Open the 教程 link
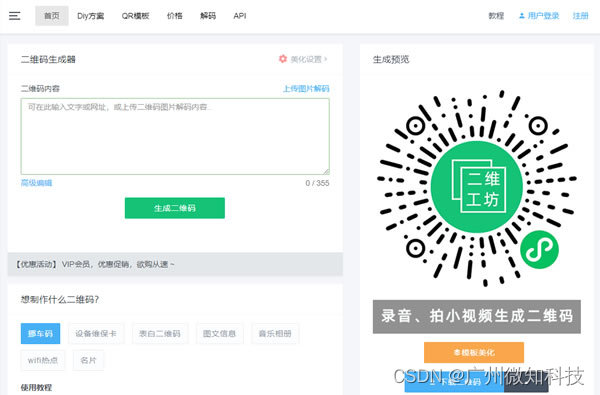The height and width of the screenshot is (395, 600). [496, 16]
